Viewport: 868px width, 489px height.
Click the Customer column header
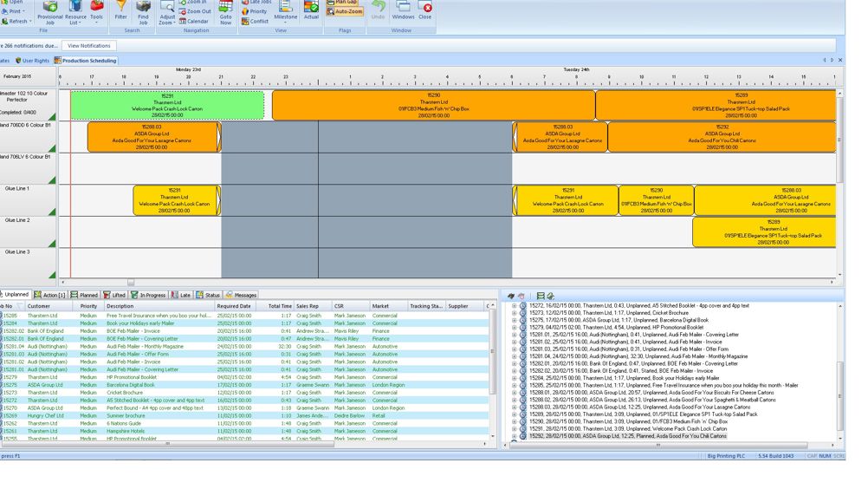49,306
